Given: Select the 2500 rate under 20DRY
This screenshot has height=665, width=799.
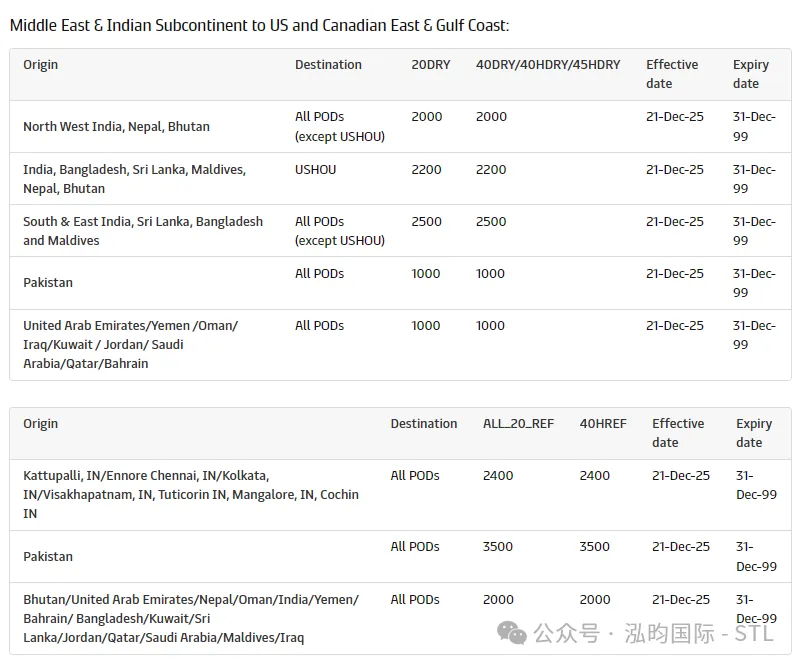Looking at the screenshot, I should pos(427,222).
